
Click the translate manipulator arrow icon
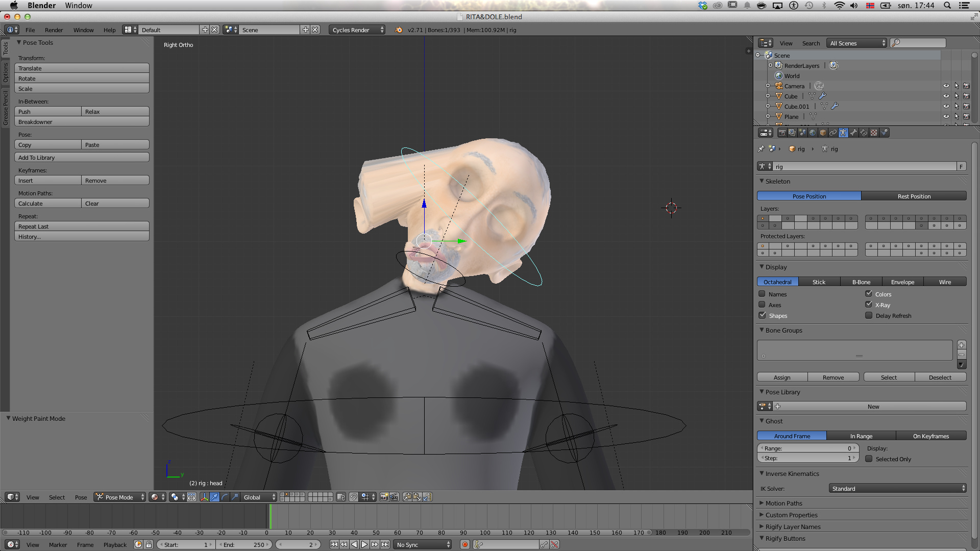point(214,497)
